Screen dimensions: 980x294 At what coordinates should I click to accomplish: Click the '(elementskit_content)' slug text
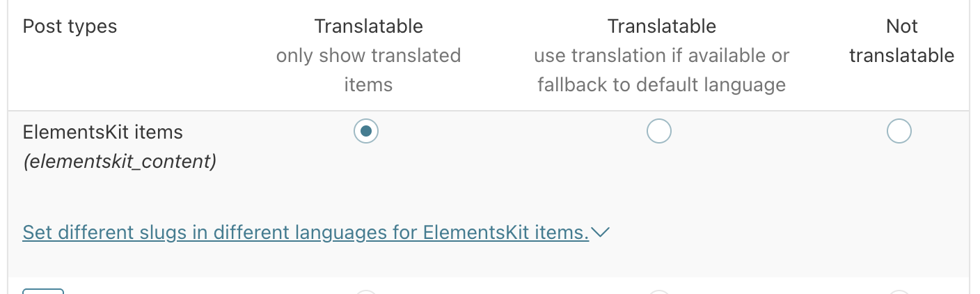click(x=120, y=162)
